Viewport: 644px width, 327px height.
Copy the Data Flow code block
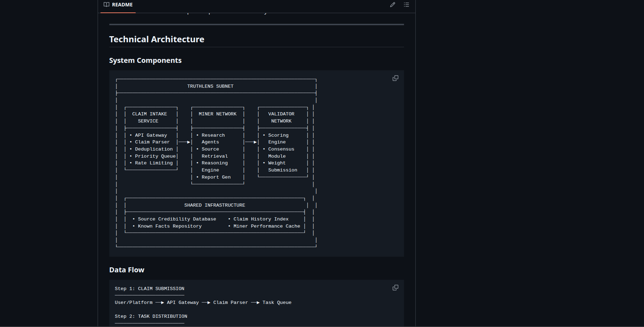point(395,288)
